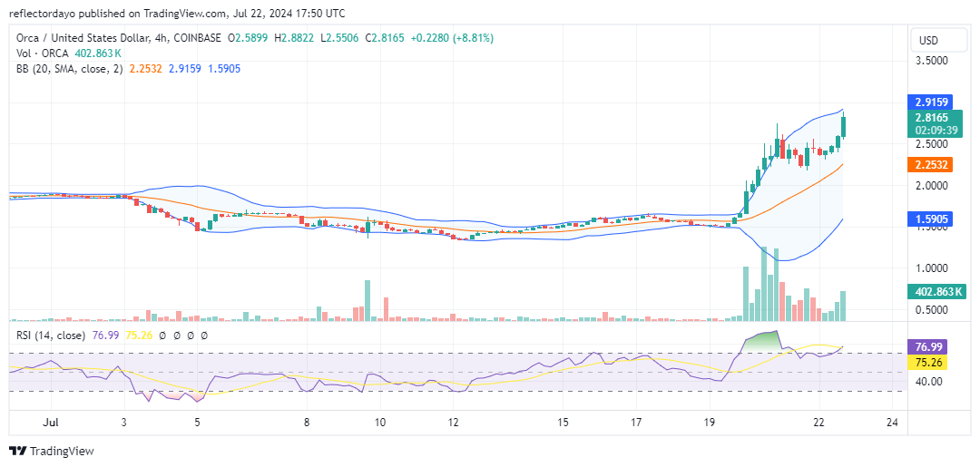The width and height of the screenshot is (980, 467).
Task: Click date 5 on the time axis
Action: click(198, 422)
